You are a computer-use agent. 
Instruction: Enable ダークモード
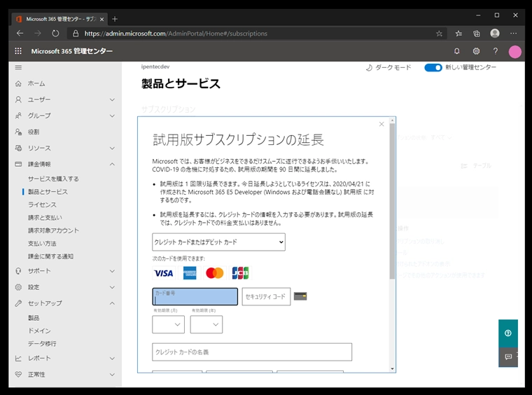388,67
